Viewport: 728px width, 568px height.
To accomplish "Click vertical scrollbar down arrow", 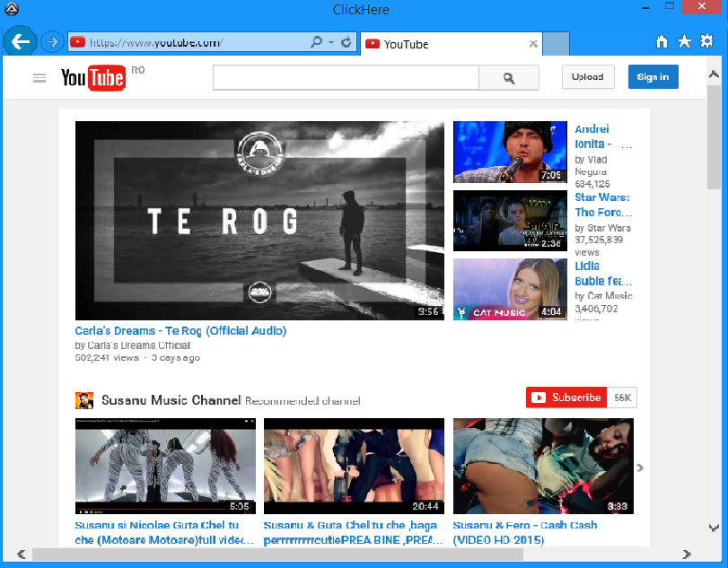I will (714, 528).
